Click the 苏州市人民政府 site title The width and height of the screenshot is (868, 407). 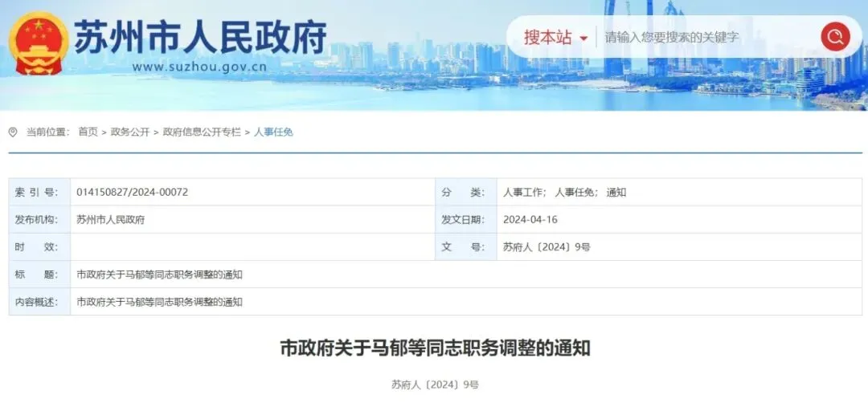coord(200,39)
